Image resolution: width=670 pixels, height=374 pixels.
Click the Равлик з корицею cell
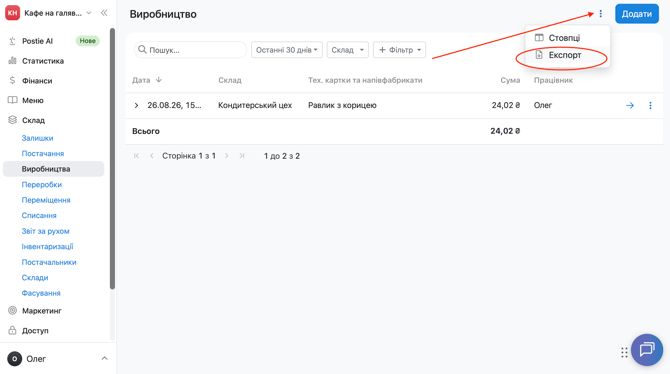point(342,105)
